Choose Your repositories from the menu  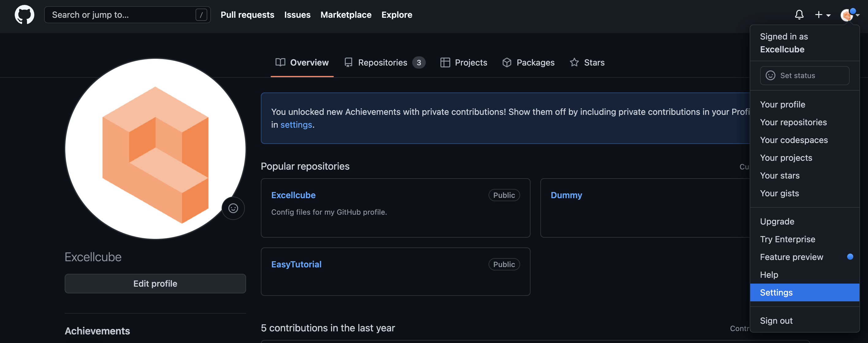tap(793, 122)
